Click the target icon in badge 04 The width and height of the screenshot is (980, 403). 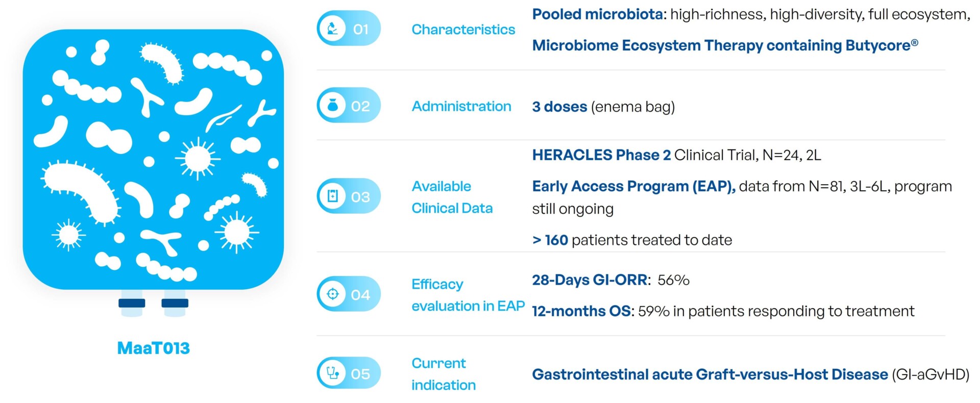[333, 294]
